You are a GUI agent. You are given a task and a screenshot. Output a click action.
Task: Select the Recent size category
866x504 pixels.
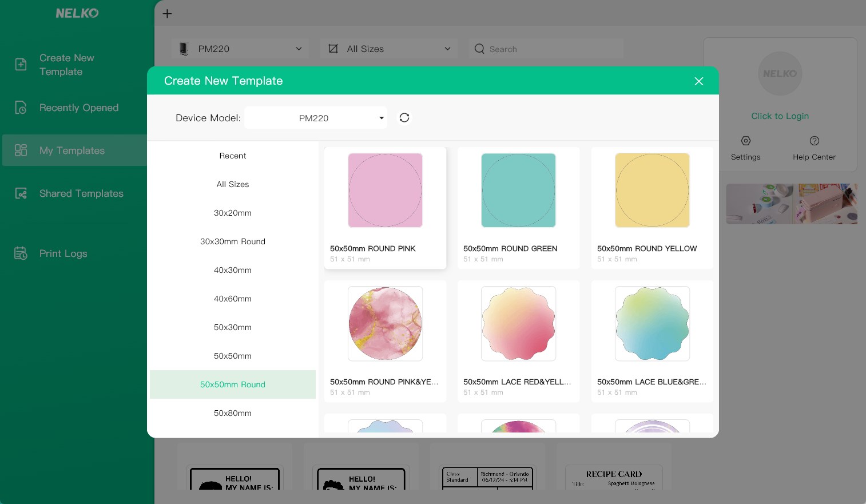click(233, 156)
